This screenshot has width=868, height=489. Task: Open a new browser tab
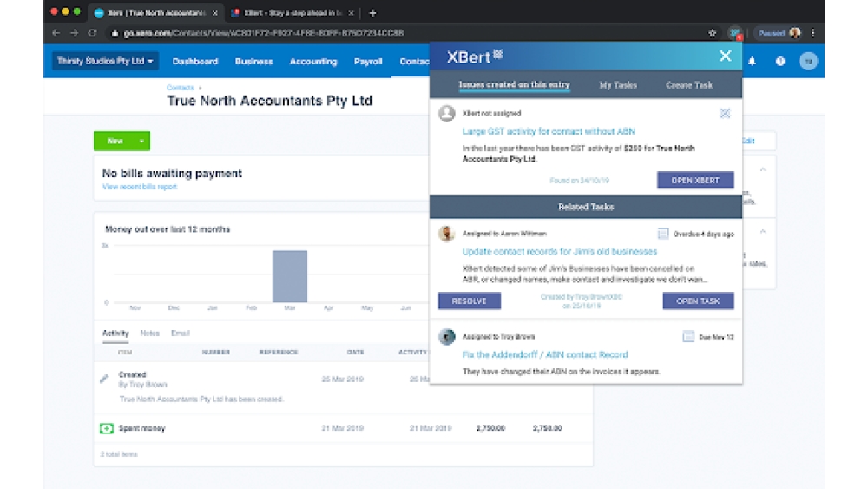point(372,13)
